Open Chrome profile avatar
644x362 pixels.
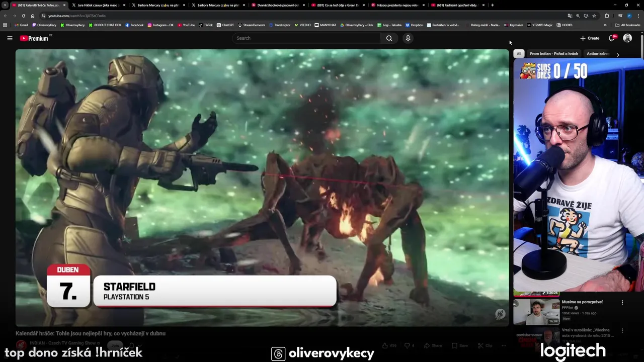point(629,16)
